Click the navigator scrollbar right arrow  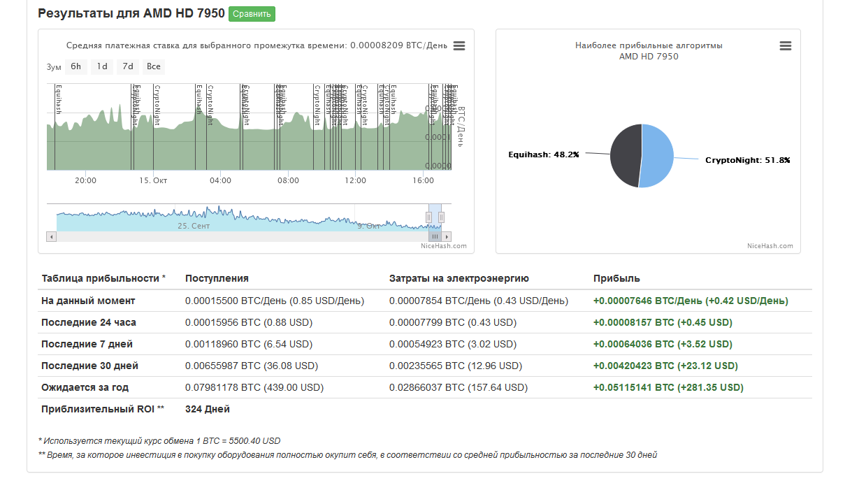(x=447, y=236)
